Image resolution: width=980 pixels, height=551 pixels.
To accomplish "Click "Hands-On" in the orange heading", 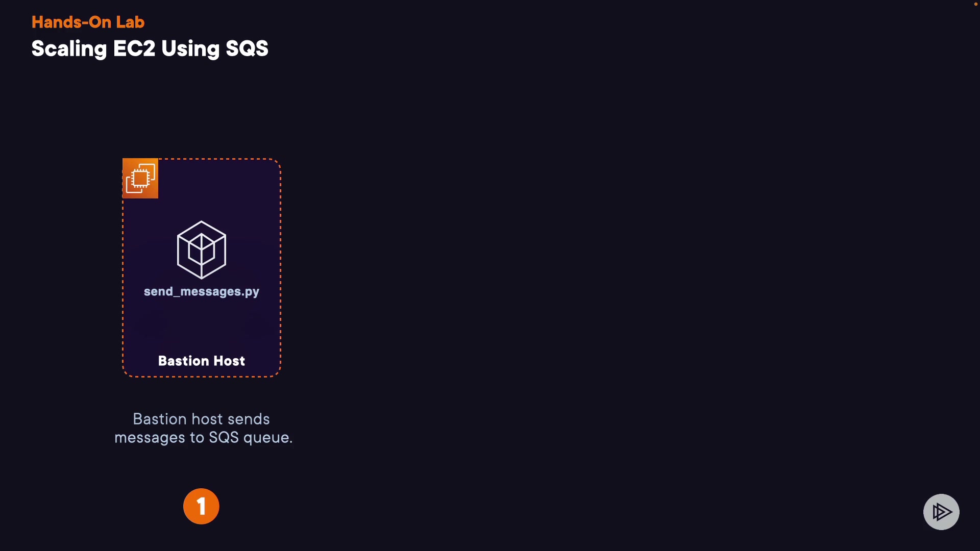I will [71, 22].
